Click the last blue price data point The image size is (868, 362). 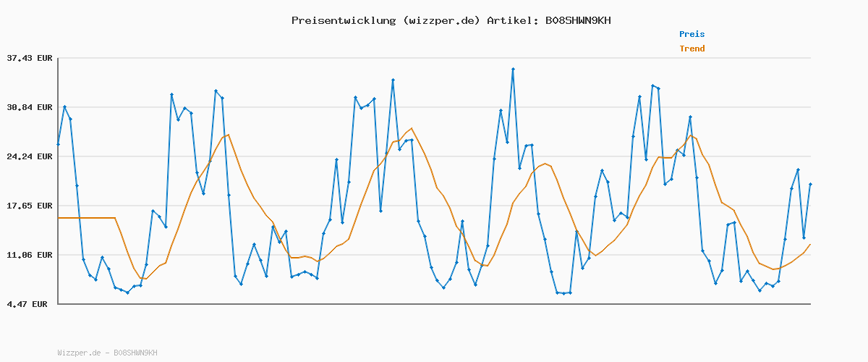[x=810, y=185]
